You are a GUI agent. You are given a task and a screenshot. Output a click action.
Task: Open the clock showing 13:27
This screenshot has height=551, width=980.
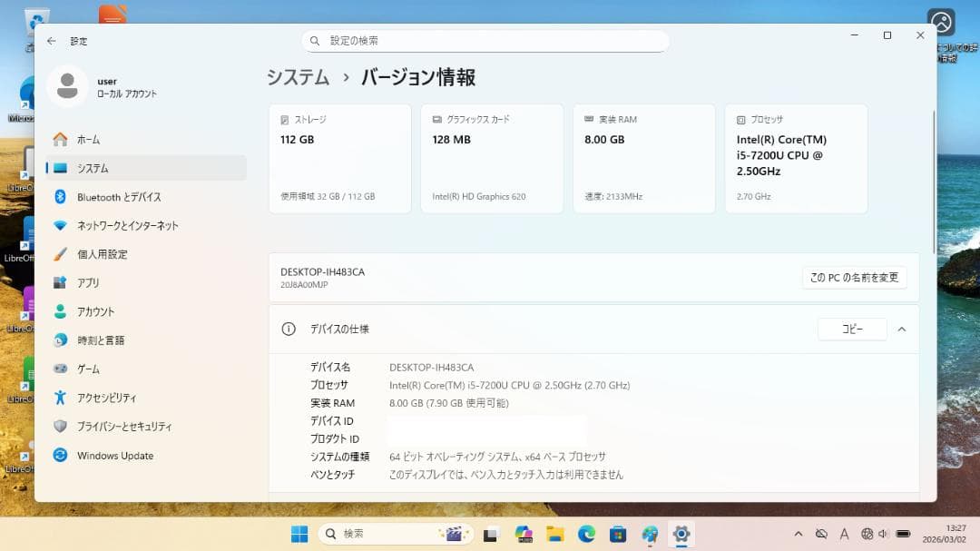[945, 534]
